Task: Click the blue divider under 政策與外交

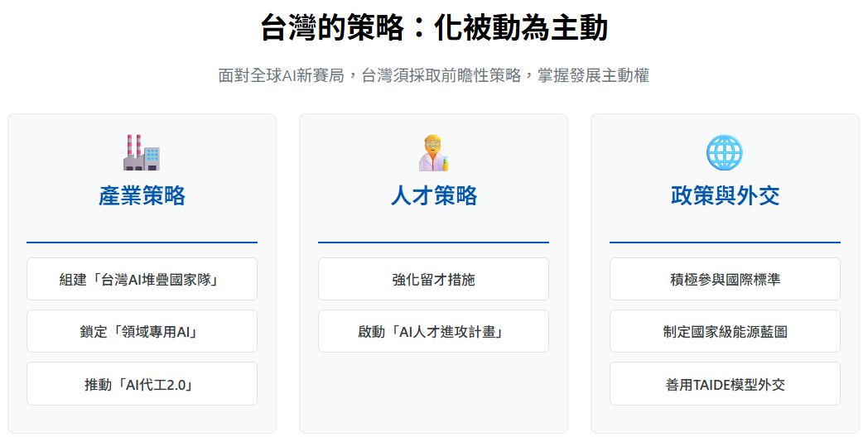Action: (725, 243)
